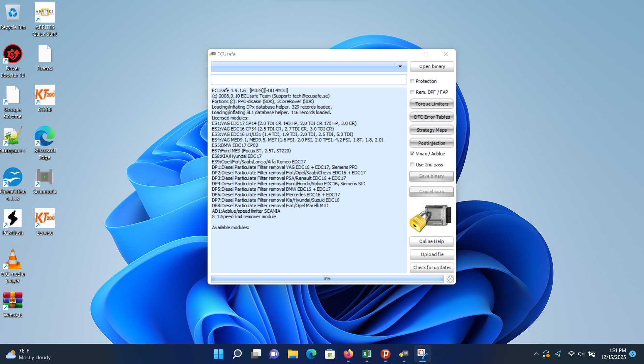Image resolution: width=644 pixels, height=364 pixels.
Task: Enable Use 2nd pass checkbox
Action: [x=412, y=165]
